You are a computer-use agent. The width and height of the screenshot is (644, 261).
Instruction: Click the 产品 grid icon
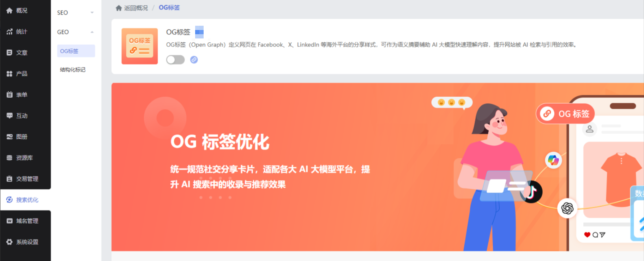pyautogui.click(x=10, y=74)
